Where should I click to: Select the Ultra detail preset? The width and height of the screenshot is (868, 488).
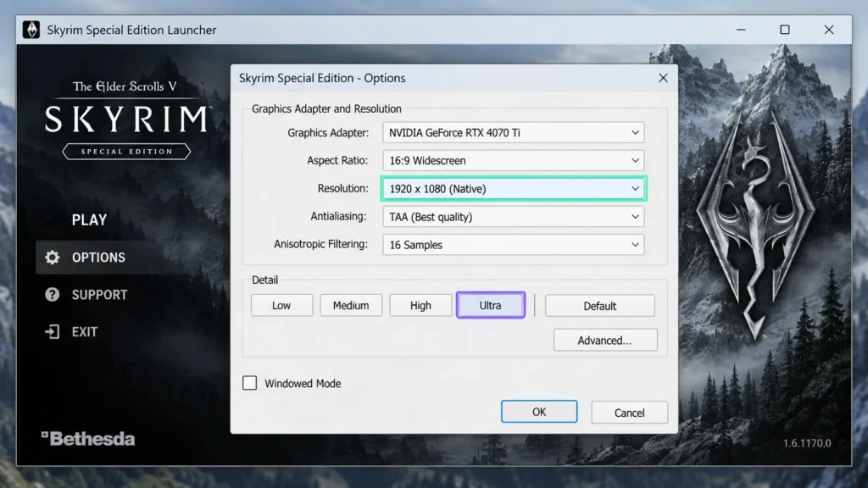(x=491, y=305)
